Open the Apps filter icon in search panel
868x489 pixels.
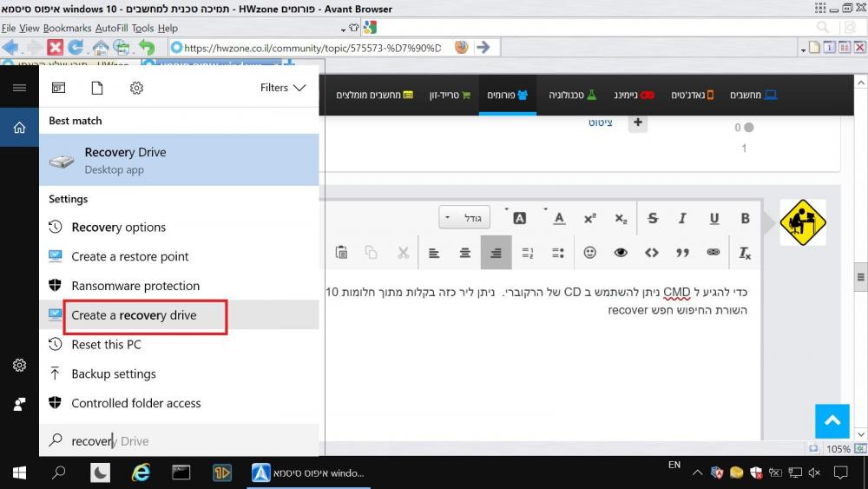(x=58, y=88)
